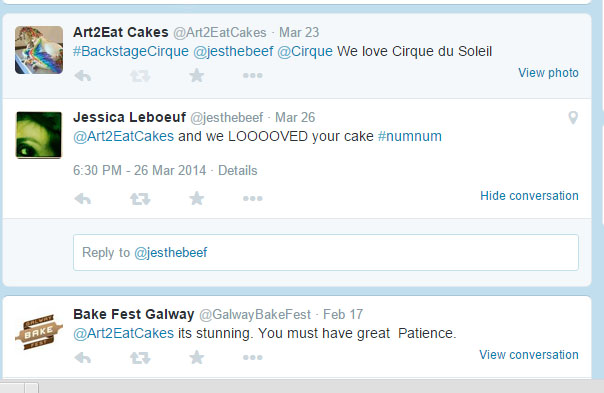Reply to Jessica Leboeuf's tweet
The width and height of the screenshot is (604, 393).
[83, 199]
